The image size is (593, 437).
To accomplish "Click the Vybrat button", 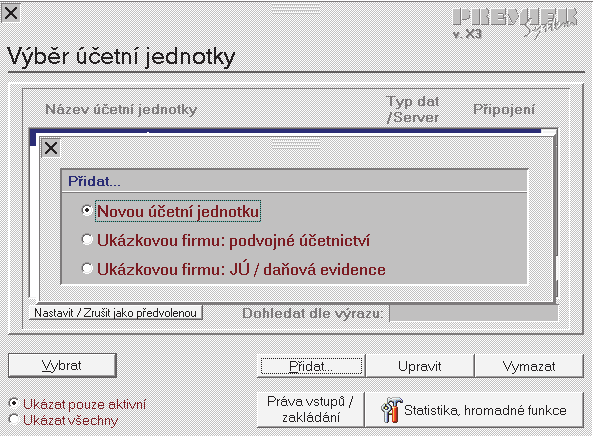I will point(62,365).
